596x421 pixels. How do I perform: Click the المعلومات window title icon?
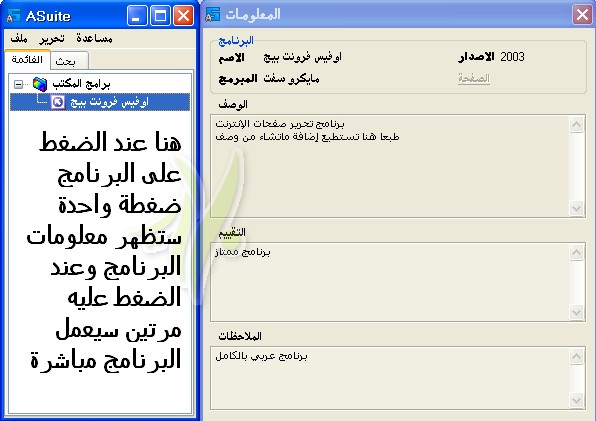(213, 14)
